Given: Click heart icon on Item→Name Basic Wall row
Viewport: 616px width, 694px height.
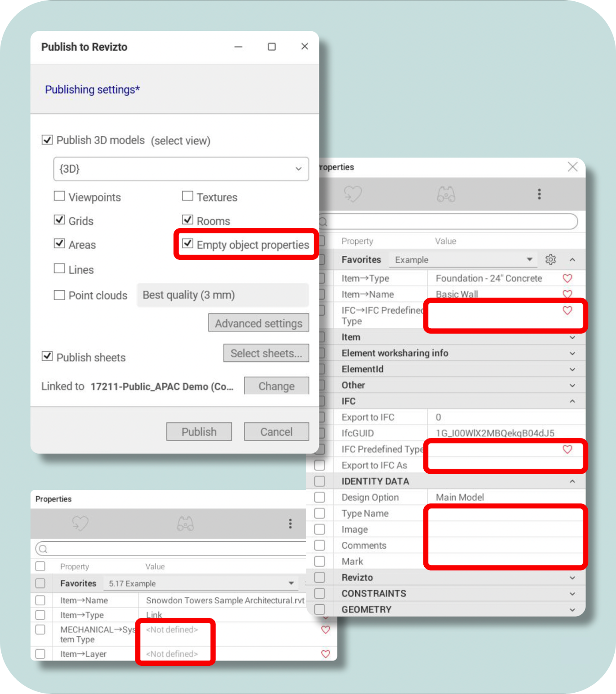Looking at the screenshot, I should click(x=567, y=294).
